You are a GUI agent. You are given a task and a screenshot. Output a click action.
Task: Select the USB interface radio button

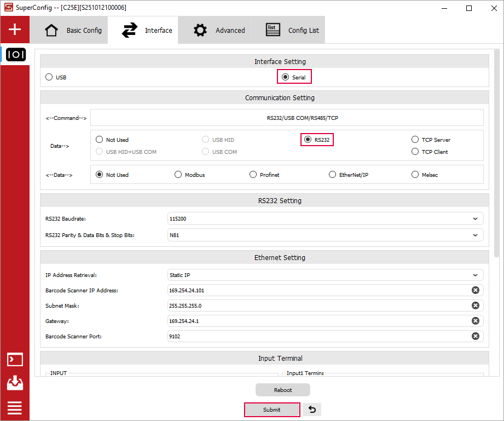click(49, 77)
